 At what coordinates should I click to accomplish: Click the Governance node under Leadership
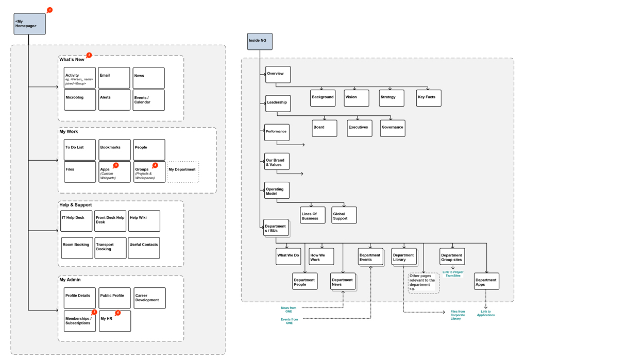pos(393,128)
